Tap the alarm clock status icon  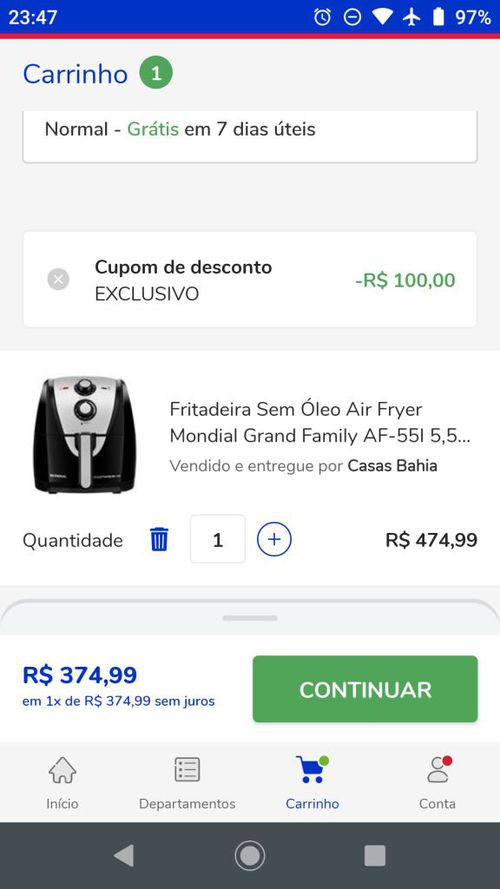click(x=322, y=17)
